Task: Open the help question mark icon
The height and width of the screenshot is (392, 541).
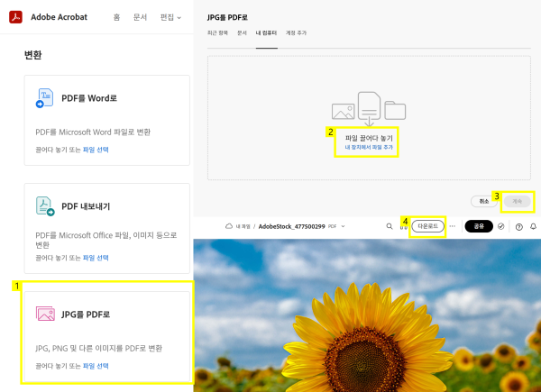Action: point(519,227)
